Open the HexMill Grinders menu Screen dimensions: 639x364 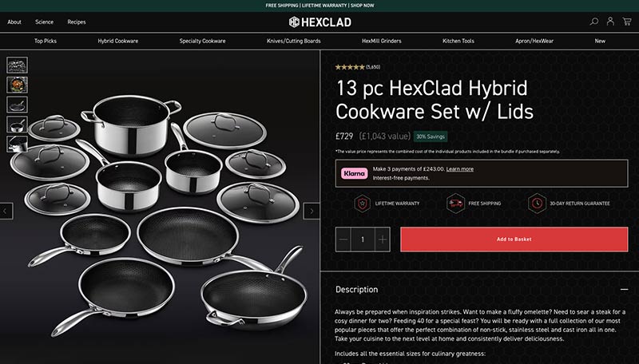pos(382,41)
